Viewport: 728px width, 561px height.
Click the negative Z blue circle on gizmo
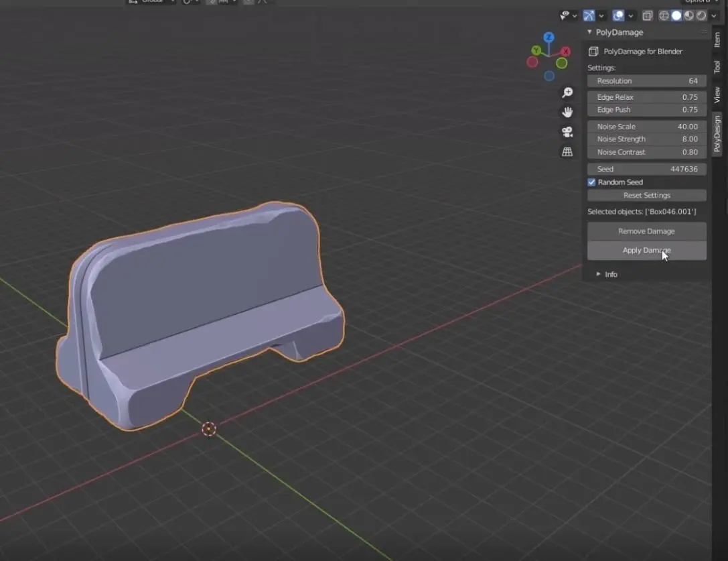click(549, 76)
